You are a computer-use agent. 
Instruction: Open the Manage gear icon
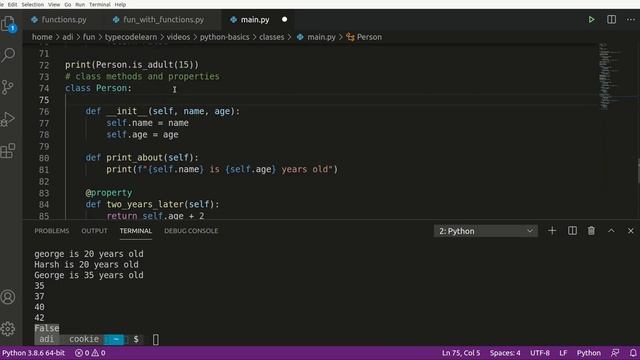click(x=8, y=329)
